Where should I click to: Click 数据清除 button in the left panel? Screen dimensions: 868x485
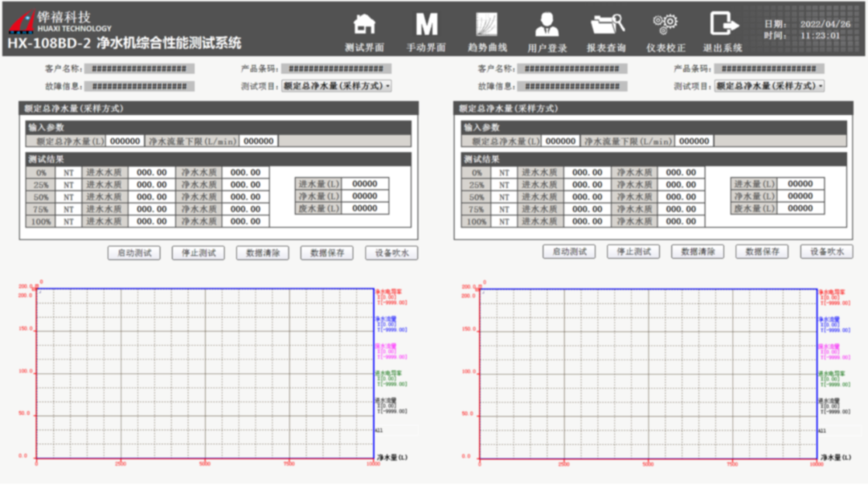tap(263, 253)
